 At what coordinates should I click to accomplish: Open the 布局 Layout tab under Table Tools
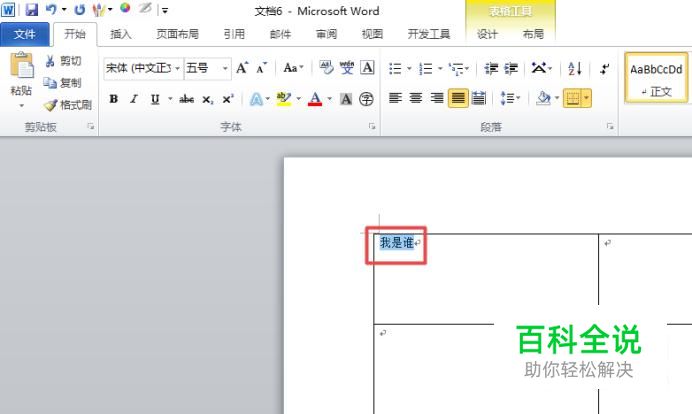pyautogui.click(x=533, y=34)
